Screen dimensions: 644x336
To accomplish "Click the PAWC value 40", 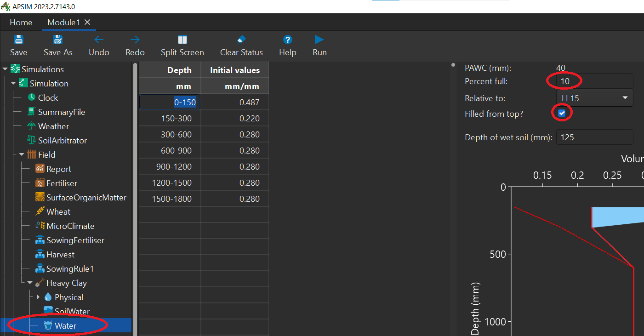I will (x=561, y=68).
